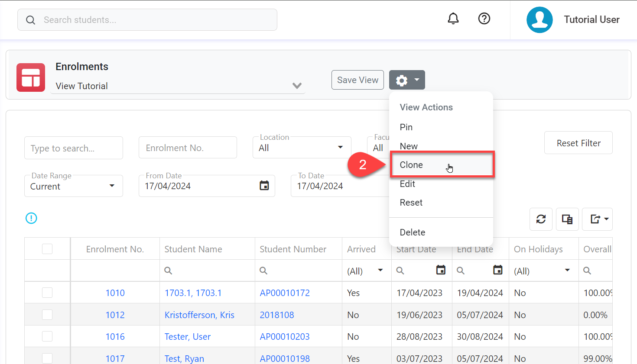This screenshot has width=637, height=364.
Task: Click the 30/08/2024 end date cell
Action: [480, 337]
